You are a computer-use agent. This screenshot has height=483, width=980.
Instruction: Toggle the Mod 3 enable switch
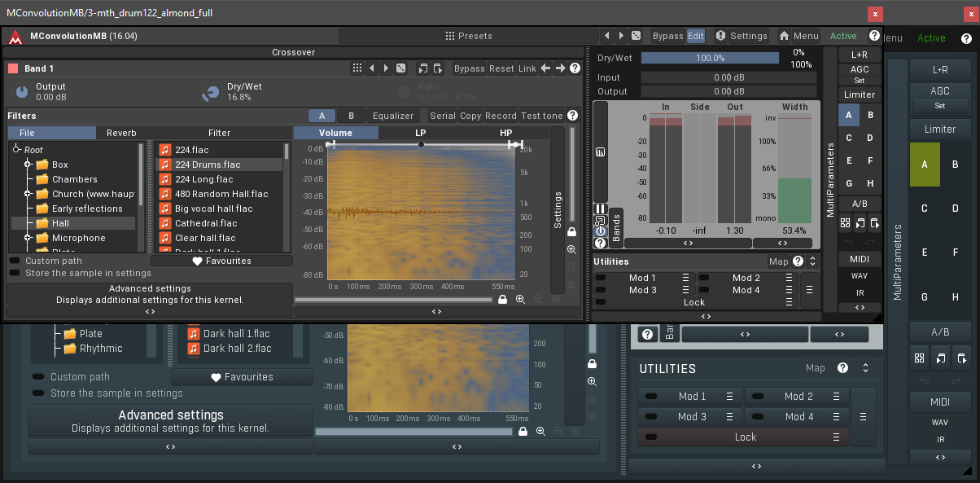pyautogui.click(x=601, y=290)
